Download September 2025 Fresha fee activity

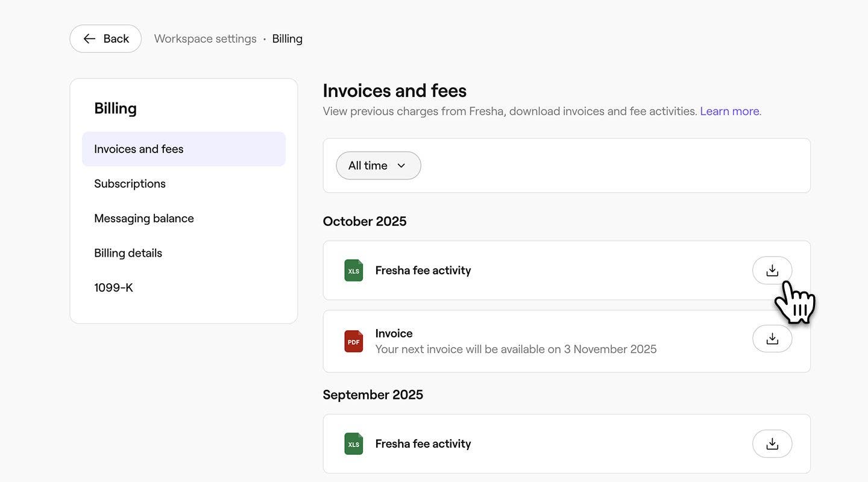point(772,444)
